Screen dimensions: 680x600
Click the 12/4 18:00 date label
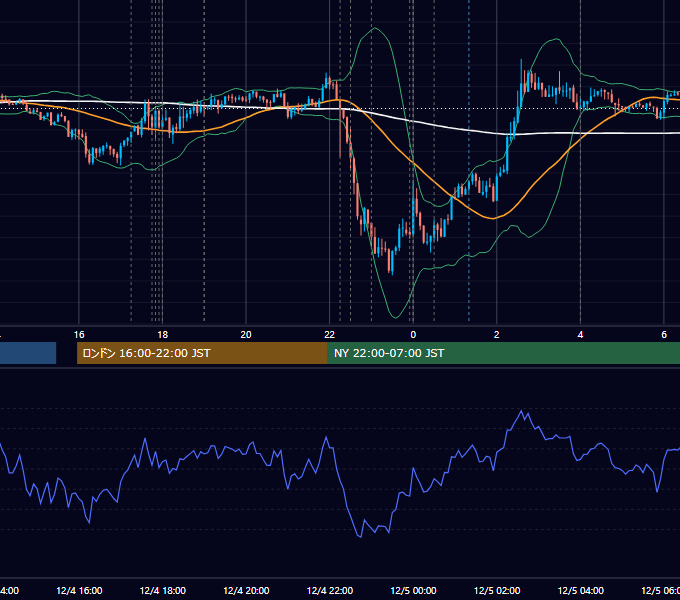[x=163, y=591]
